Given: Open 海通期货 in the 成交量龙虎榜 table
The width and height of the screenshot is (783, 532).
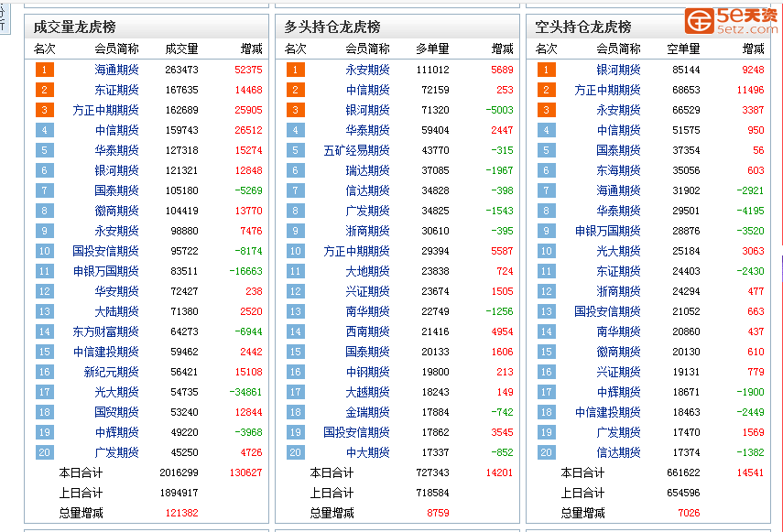Looking at the screenshot, I should coord(116,70).
